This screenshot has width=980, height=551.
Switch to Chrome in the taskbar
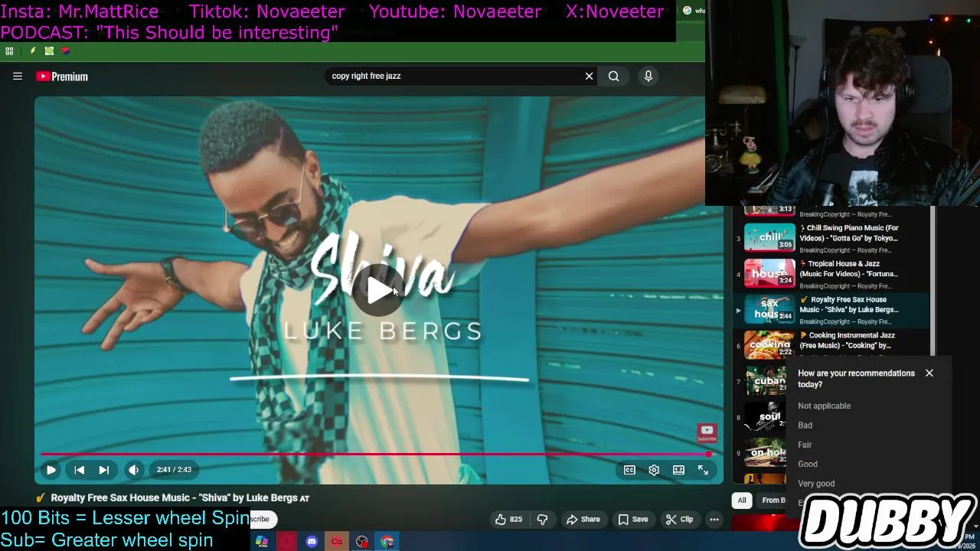387,542
